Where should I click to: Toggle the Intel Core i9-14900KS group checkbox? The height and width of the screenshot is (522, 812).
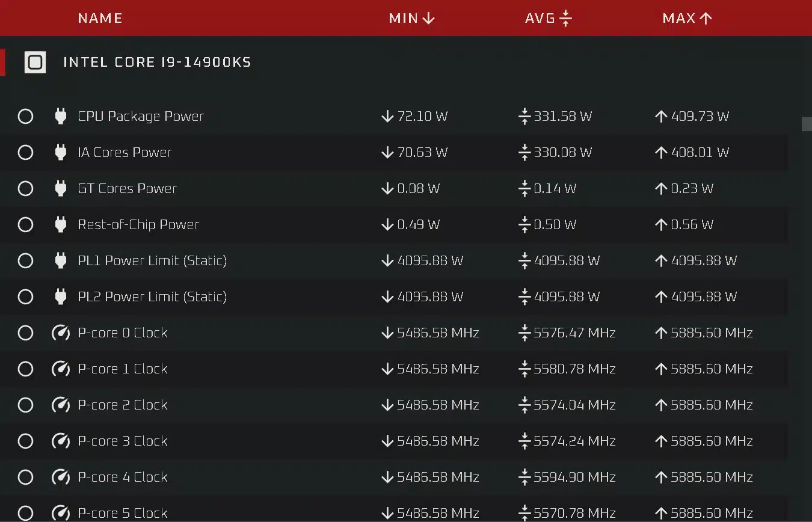click(x=35, y=62)
